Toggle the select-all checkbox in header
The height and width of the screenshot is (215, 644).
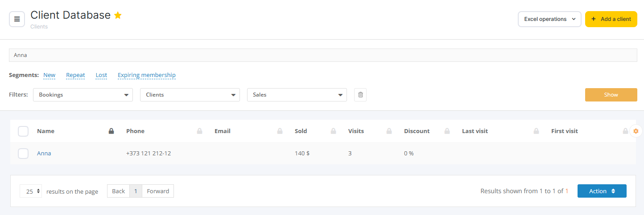point(23,131)
